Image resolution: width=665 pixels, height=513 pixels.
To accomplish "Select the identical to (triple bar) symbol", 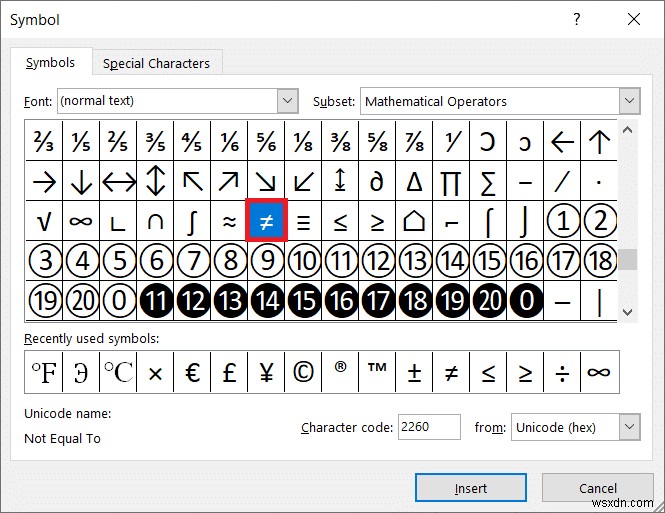I will (303, 220).
